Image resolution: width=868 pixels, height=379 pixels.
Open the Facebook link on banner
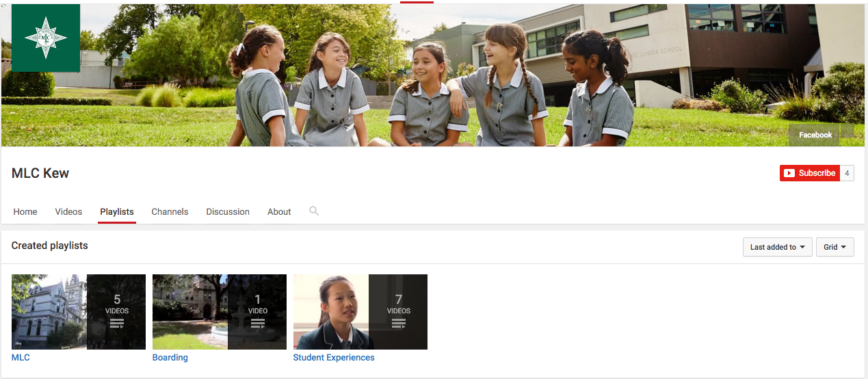pyautogui.click(x=815, y=135)
